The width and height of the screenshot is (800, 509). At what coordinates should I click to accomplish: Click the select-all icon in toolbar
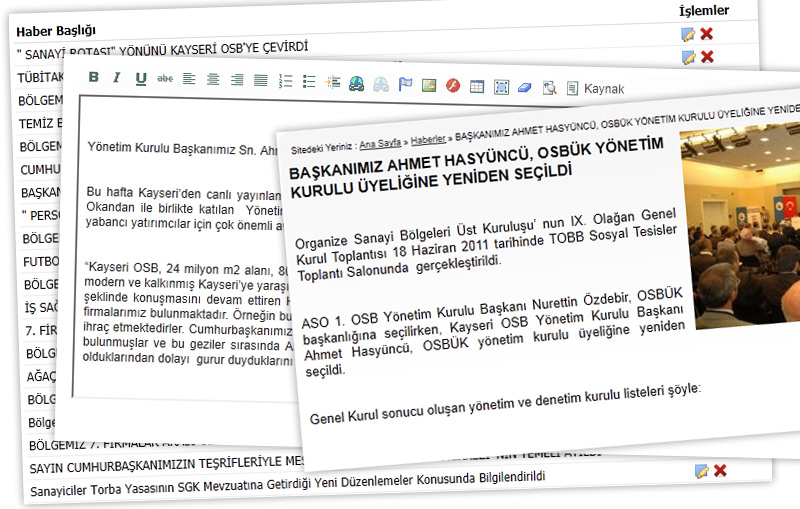pos(501,87)
